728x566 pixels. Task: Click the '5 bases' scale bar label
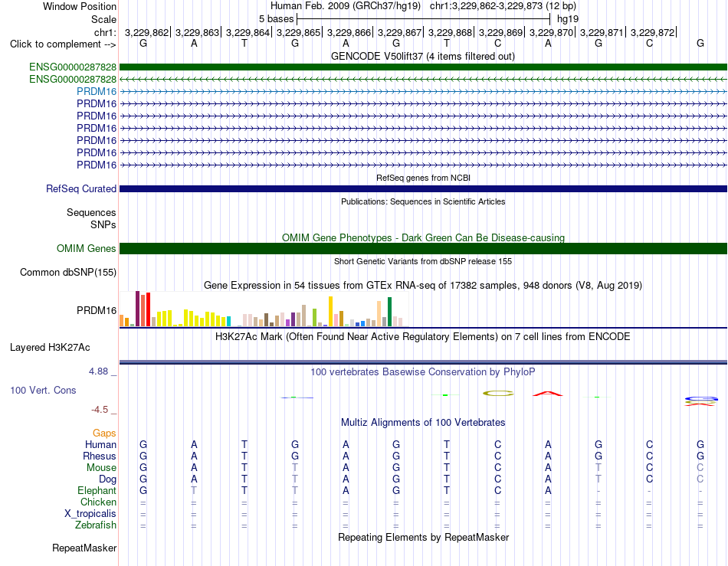click(276, 19)
